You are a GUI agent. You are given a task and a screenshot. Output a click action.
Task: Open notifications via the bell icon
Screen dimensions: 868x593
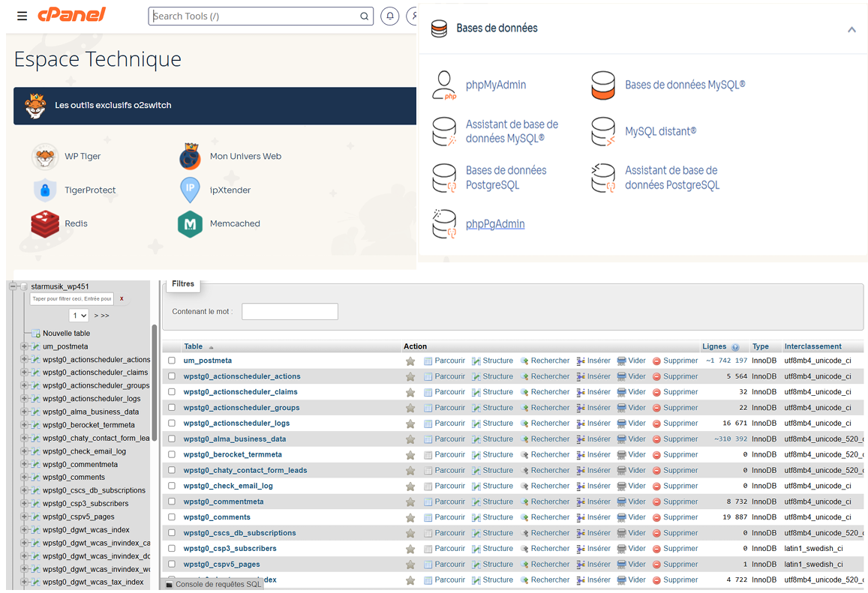pos(389,16)
